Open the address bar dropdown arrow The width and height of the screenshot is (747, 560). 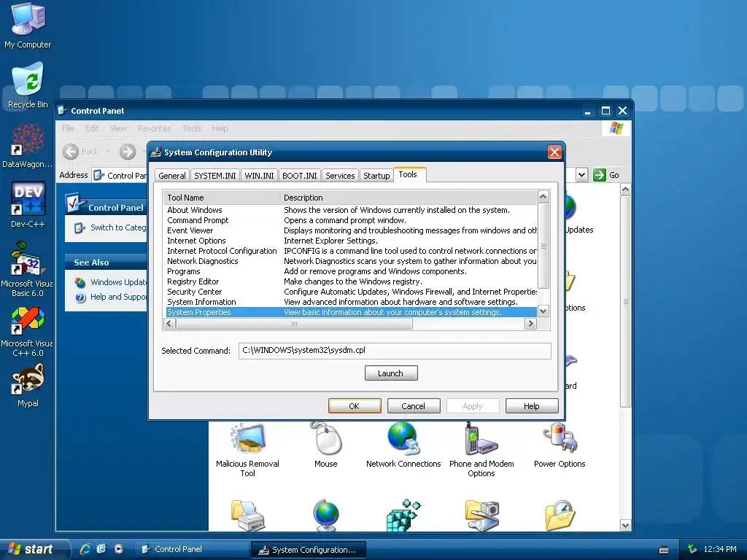[581, 175]
